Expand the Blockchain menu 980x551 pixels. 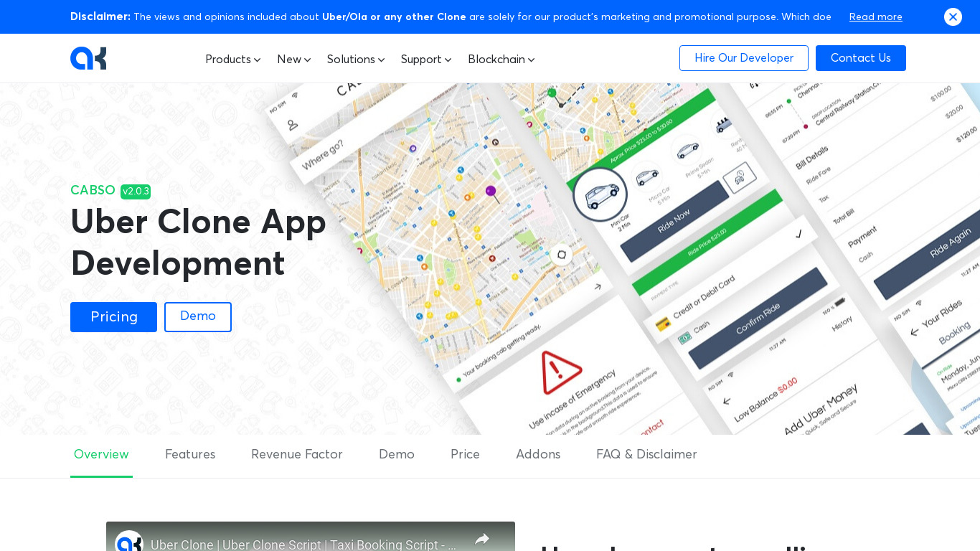[501, 60]
